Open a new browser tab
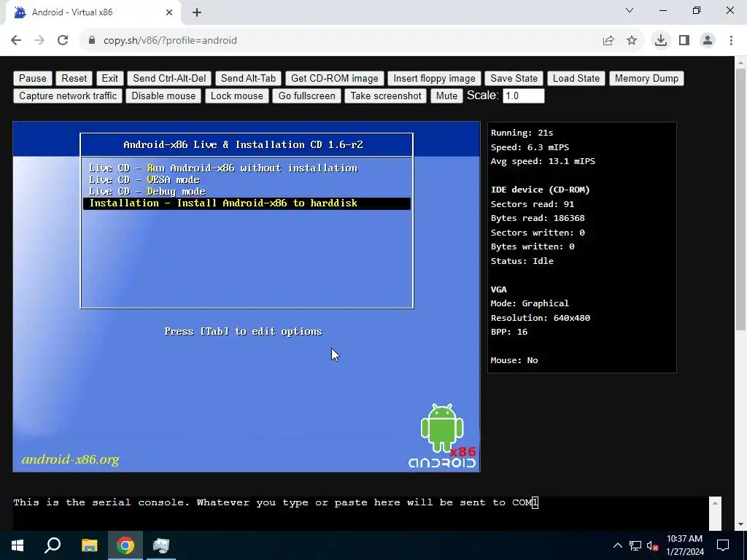This screenshot has width=747, height=560. (197, 13)
